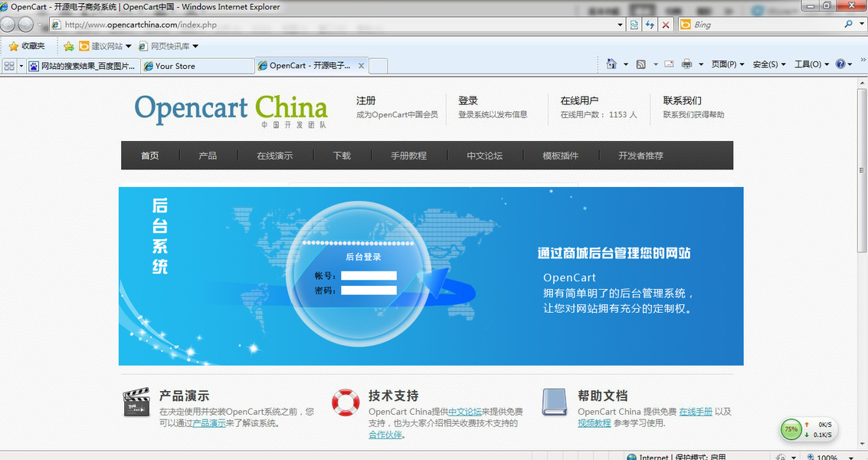The image size is (868, 460).
Task: Open Quick Tabs grid icon
Action: click(9, 66)
